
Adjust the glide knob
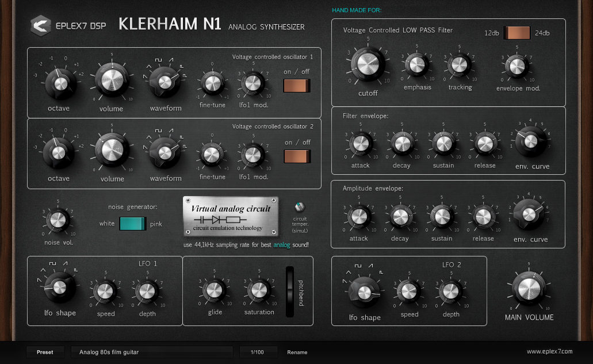point(214,290)
